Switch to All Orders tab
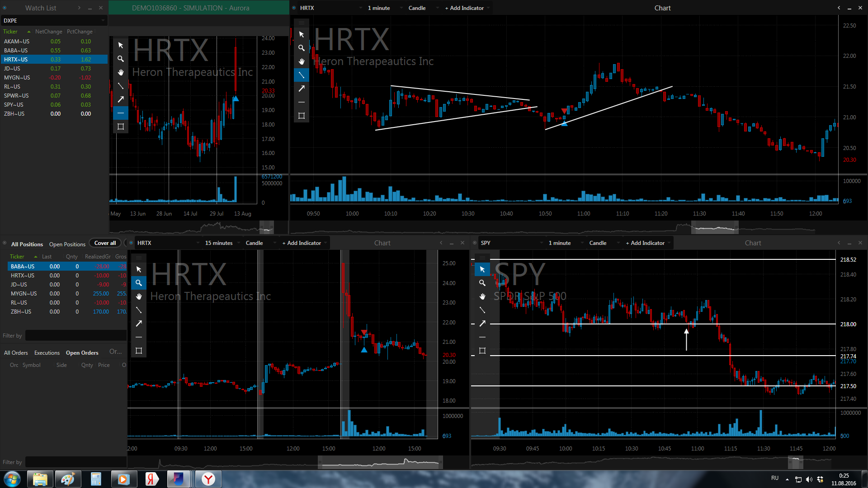Image resolution: width=868 pixels, height=488 pixels. pos(16,353)
